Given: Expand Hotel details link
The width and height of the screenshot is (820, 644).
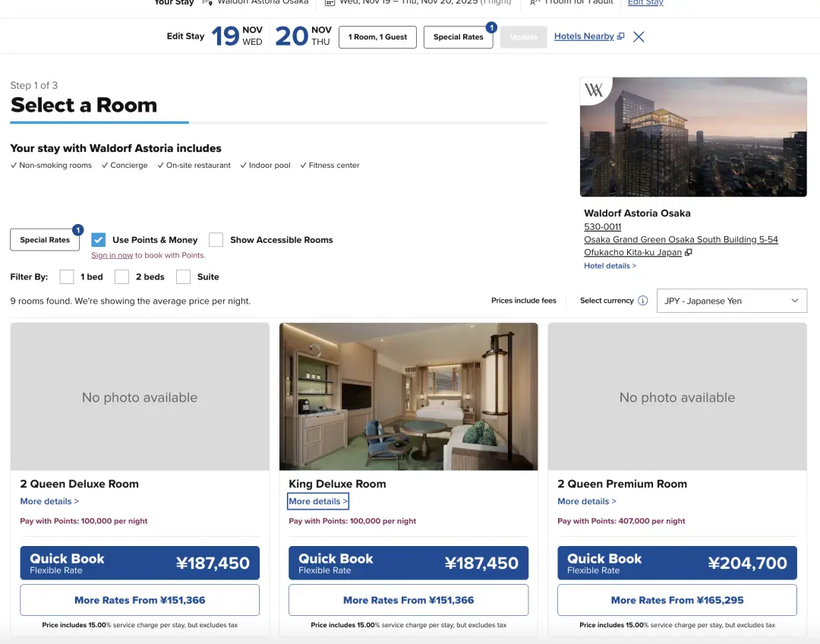Looking at the screenshot, I should click(x=610, y=266).
